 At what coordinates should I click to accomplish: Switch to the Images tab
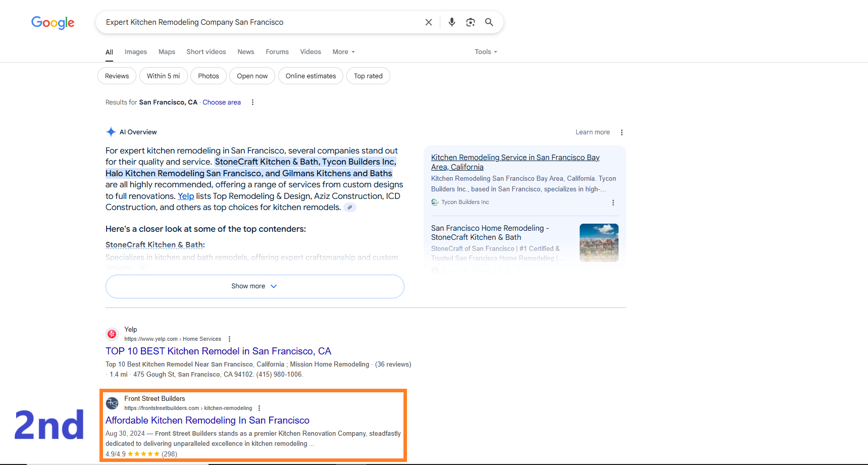(136, 52)
